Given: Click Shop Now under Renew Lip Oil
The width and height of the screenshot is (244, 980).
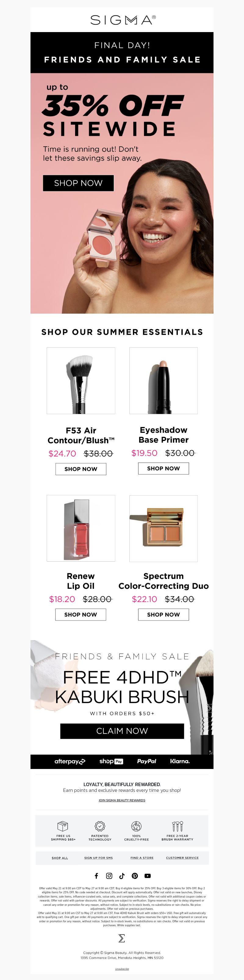Looking at the screenshot, I should pos(81,614).
